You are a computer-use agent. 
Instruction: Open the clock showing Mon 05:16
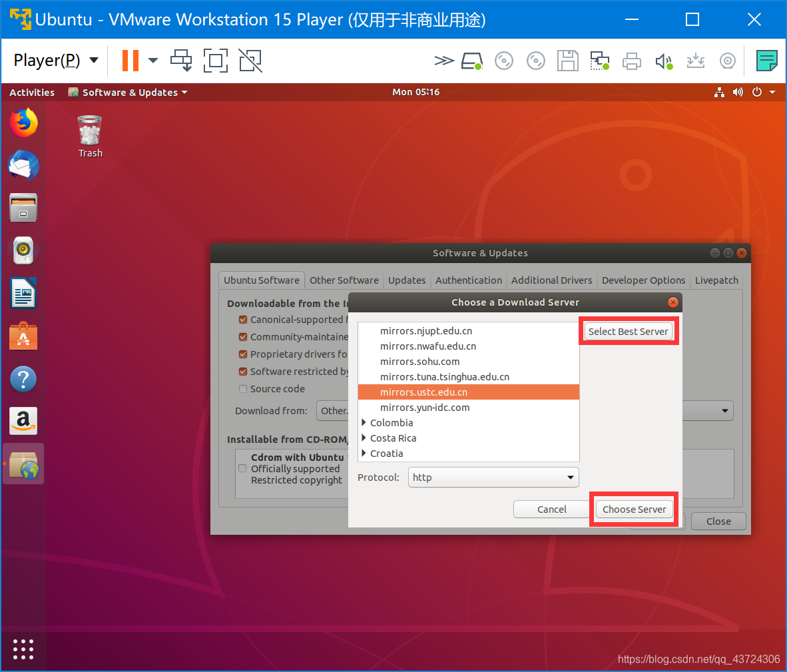point(416,93)
